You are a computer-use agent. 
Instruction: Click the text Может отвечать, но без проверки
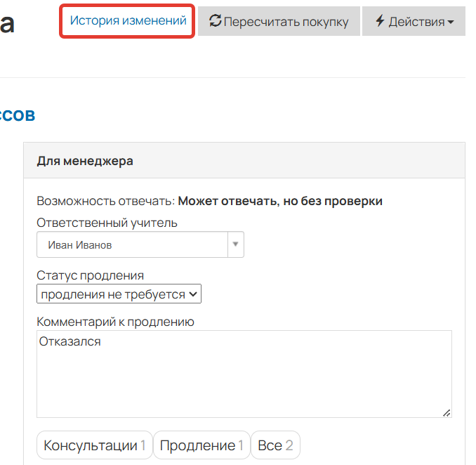[280, 201]
